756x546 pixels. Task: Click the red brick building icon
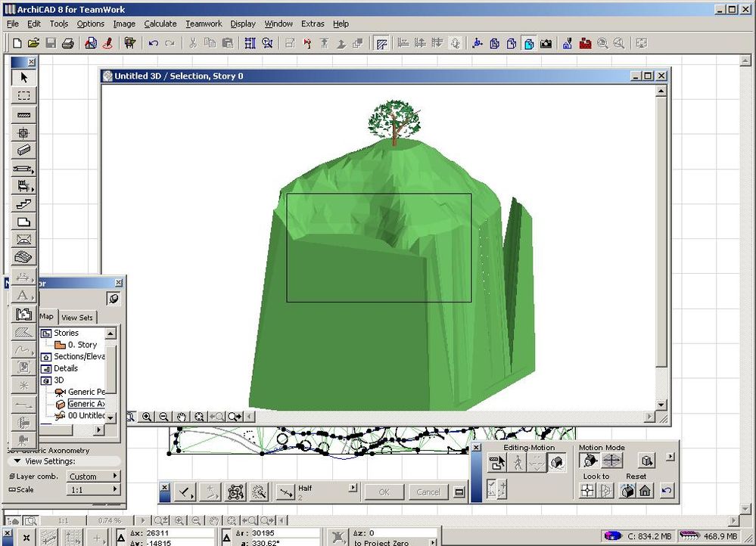pyautogui.click(x=585, y=43)
